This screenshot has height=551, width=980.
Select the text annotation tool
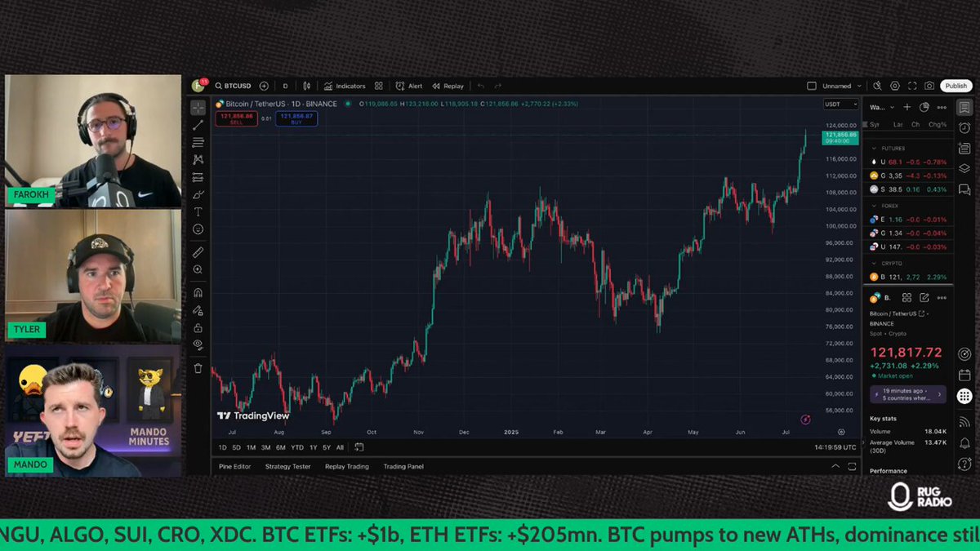pyautogui.click(x=198, y=211)
